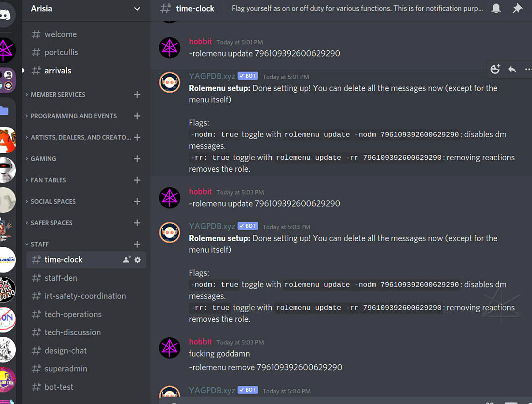532x404 pixels.
Task: Expand the Social Spaces category
Action: (53, 202)
